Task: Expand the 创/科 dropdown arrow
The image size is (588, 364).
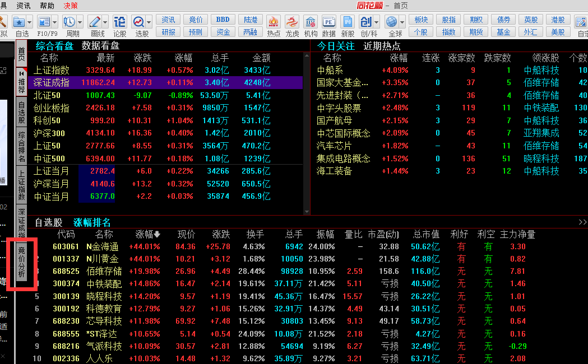Action: (377, 22)
